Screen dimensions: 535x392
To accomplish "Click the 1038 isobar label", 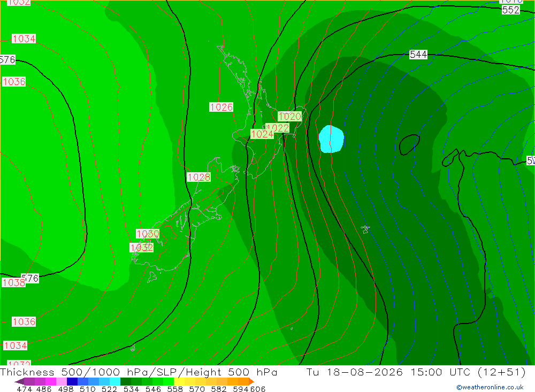I will pyautogui.click(x=13, y=282).
